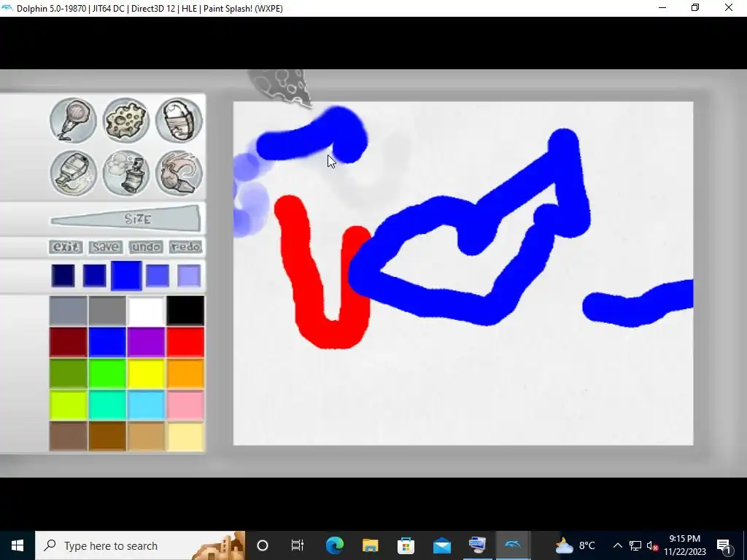Choose the medium light blue shade swatch
Screen dimensions: 747x560
click(158, 276)
